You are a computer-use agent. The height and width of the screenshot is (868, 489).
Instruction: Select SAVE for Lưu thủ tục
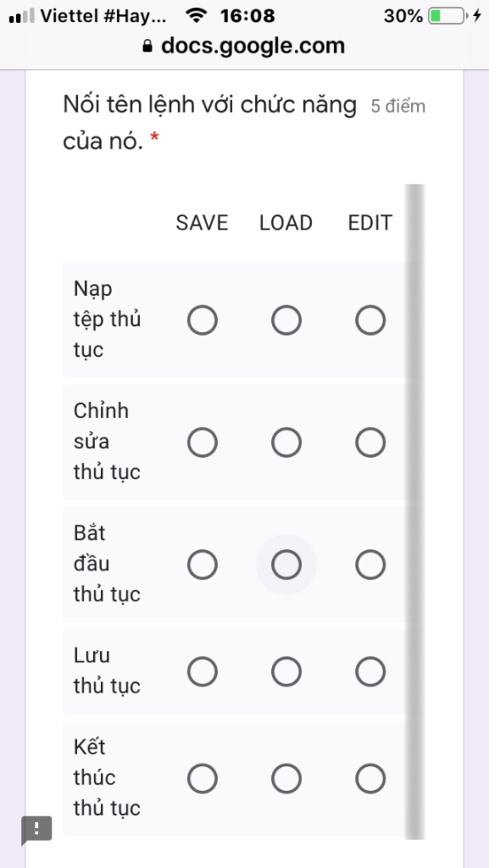[x=202, y=672]
